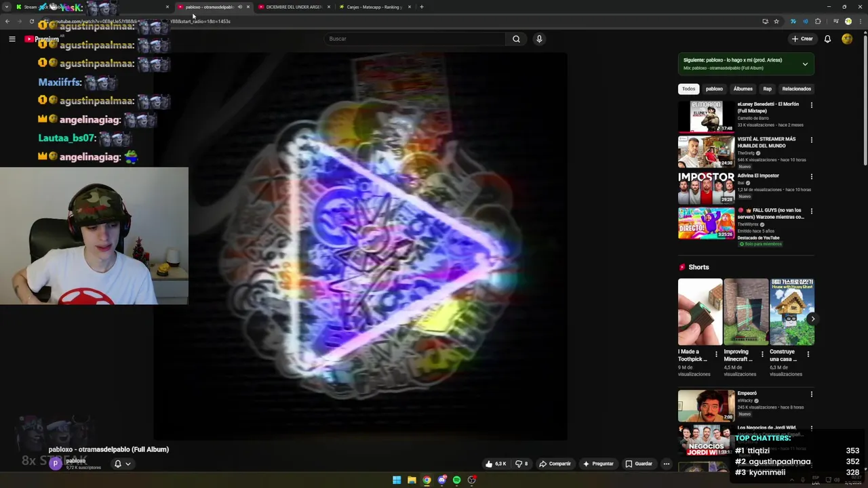Image resolution: width=868 pixels, height=488 pixels.
Task: Go back in browser history
Action: (x=7, y=21)
